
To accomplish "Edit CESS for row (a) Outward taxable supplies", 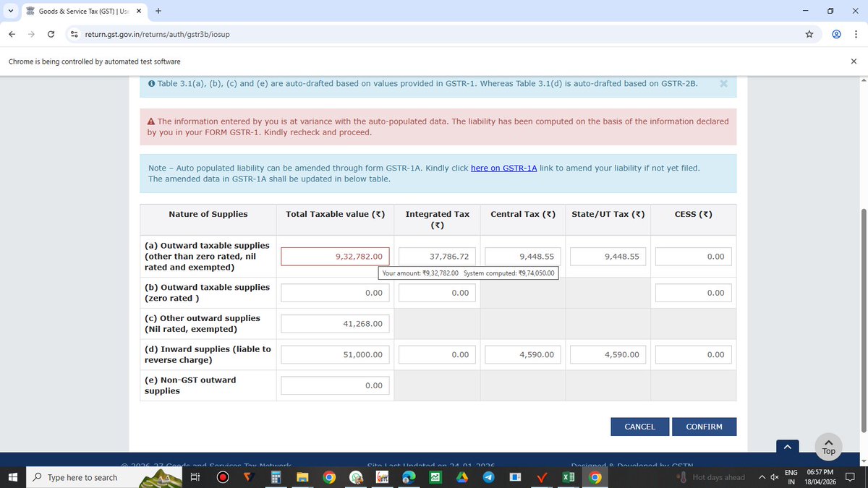I will (694, 257).
